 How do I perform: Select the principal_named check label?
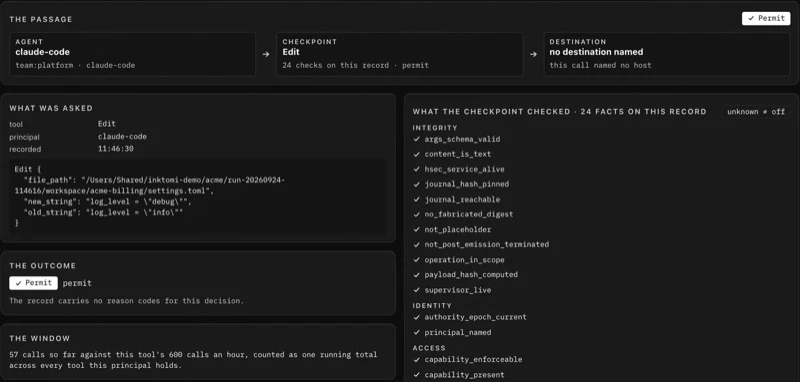click(x=458, y=333)
